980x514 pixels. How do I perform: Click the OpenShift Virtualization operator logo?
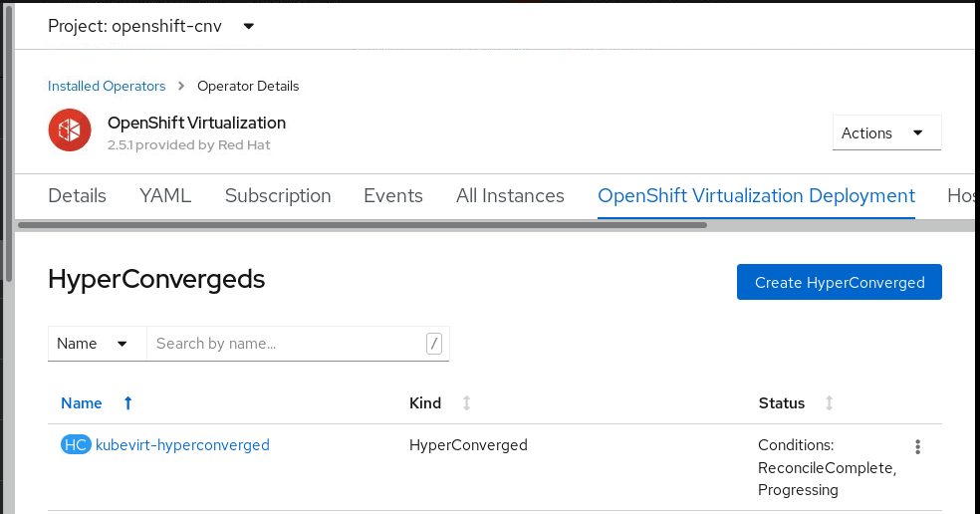(x=70, y=132)
